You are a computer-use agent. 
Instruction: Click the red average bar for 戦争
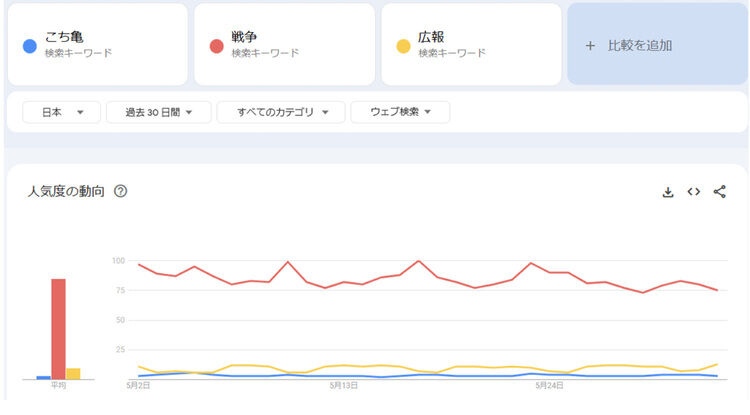tap(58, 328)
